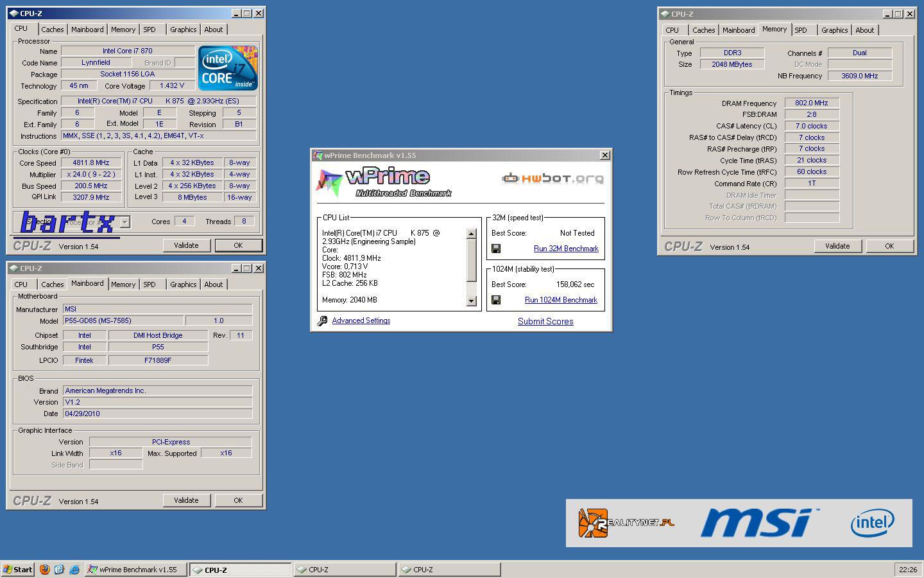Image resolution: width=924 pixels, height=578 pixels.
Task: Click the Bus Speed value 200.5 MHz
Action: [x=91, y=186]
